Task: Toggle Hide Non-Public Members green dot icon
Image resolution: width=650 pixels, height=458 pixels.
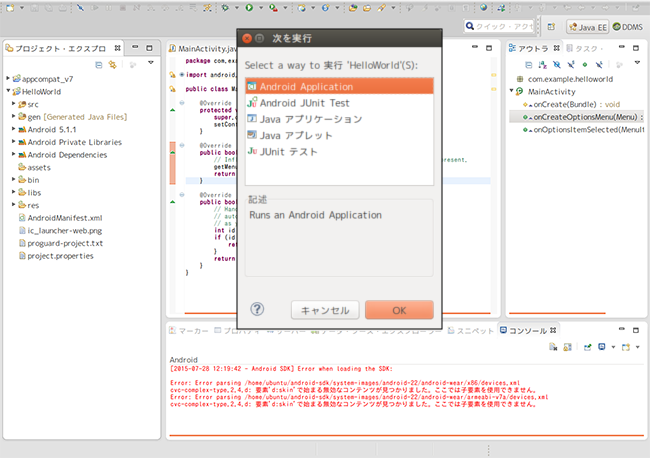Action: pyautogui.click(x=585, y=65)
